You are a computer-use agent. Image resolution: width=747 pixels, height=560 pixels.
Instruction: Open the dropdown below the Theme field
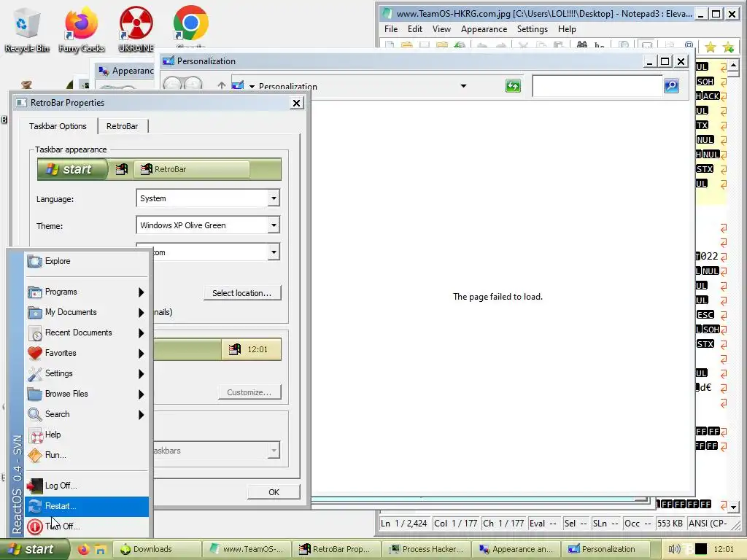coord(208,252)
